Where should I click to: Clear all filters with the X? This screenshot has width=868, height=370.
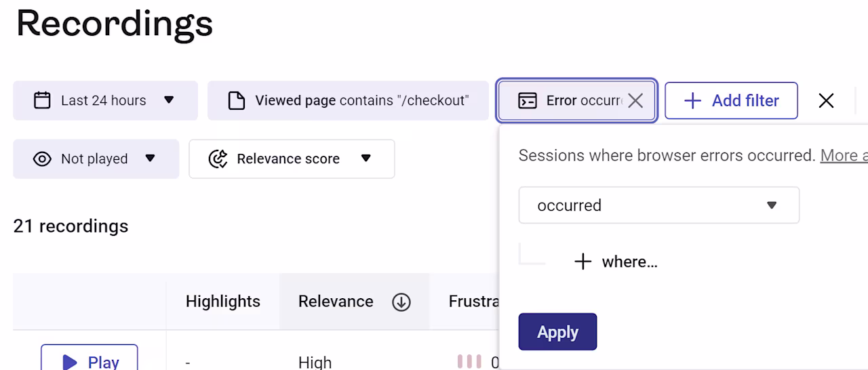click(826, 100)
